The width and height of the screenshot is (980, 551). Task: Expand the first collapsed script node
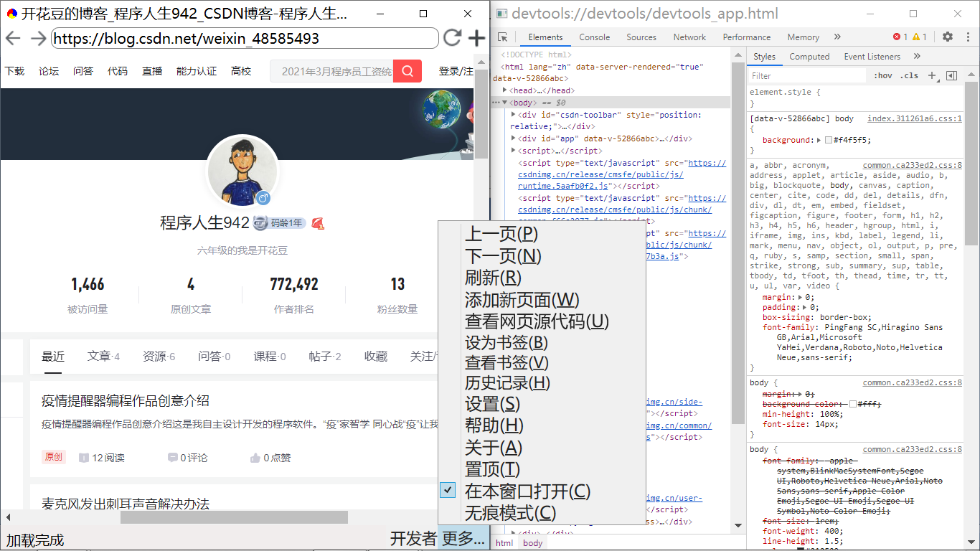(x=514, y=151)
